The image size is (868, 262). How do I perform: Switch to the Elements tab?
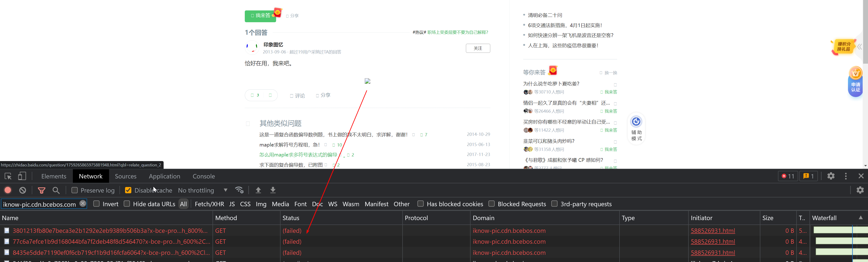[54, 176]
